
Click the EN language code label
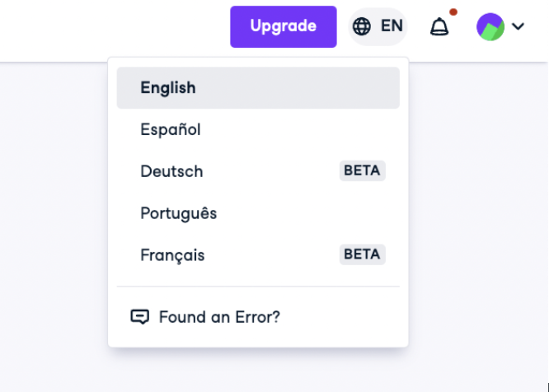pos(392,26)
